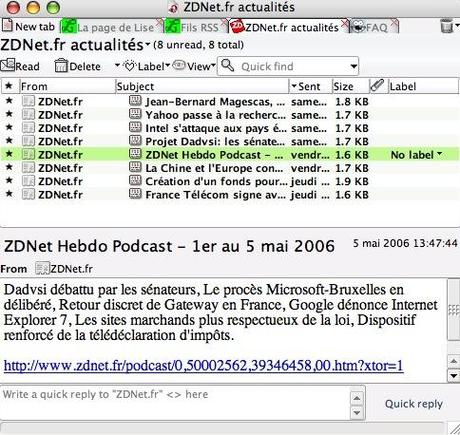The width and height of the screenshot is (460, 435).
Task: Switch to the FAQ tab
Action: (x=373, y=27)
